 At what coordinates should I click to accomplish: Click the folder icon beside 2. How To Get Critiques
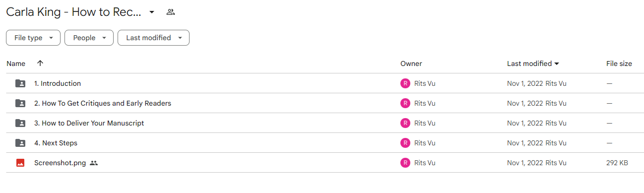click(20, 103)
